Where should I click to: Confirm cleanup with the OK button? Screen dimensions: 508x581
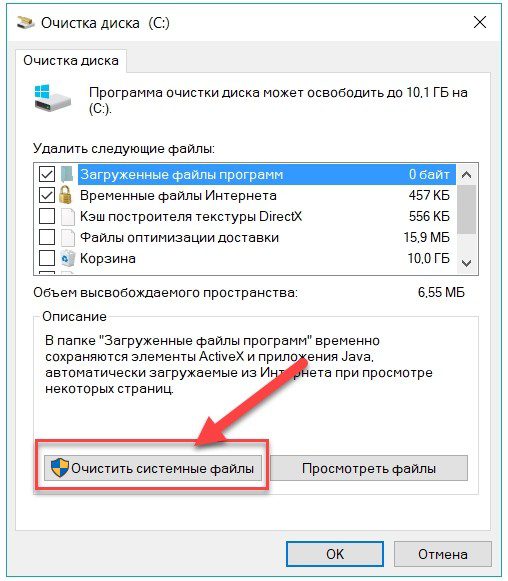pos(335,554)
